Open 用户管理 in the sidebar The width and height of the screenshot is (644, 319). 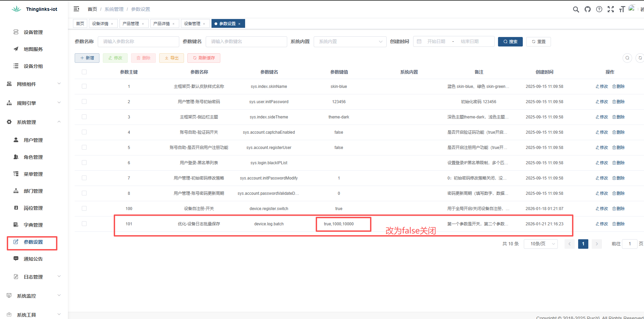click(33, 140)
